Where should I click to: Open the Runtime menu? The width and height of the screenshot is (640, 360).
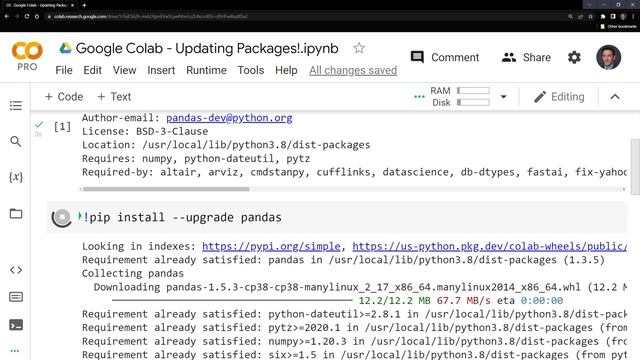coord(206,70)
